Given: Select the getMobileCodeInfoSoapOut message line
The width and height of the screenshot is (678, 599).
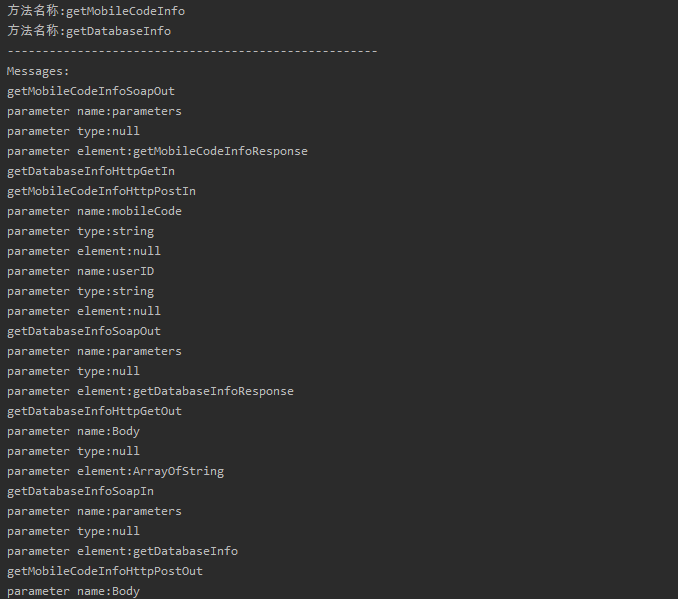Looking at the screenshot, I should click(x=91, y=91).
